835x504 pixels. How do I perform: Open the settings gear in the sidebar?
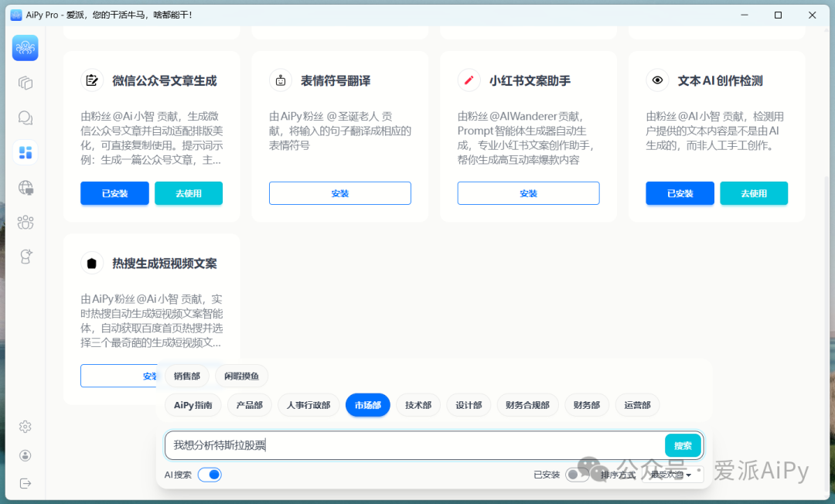point(25,427)
